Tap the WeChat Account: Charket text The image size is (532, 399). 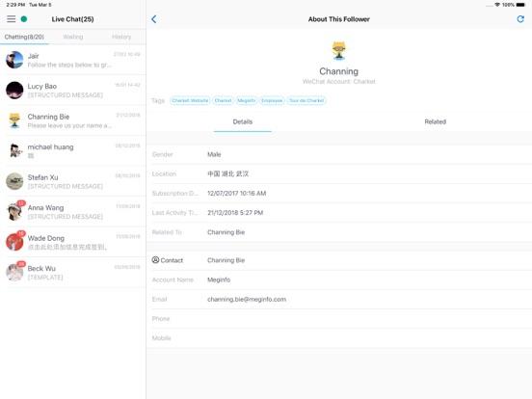(338, 81)
